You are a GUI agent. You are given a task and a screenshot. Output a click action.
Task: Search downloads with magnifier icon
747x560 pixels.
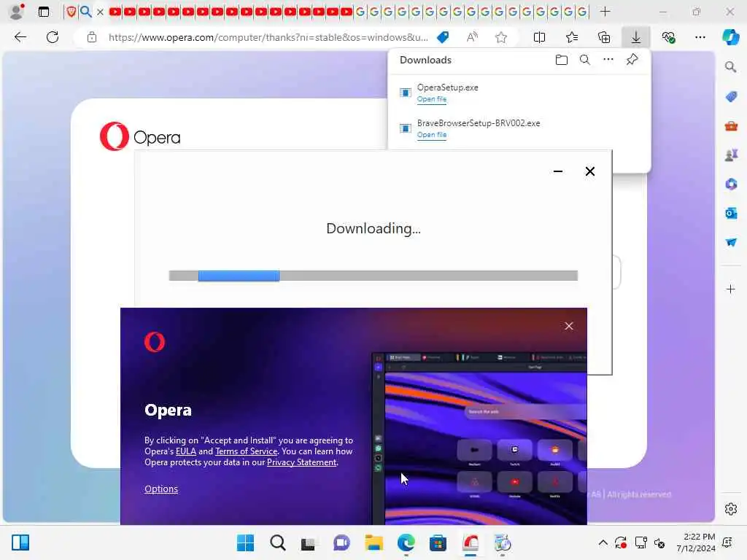click(x=585, y=60)
